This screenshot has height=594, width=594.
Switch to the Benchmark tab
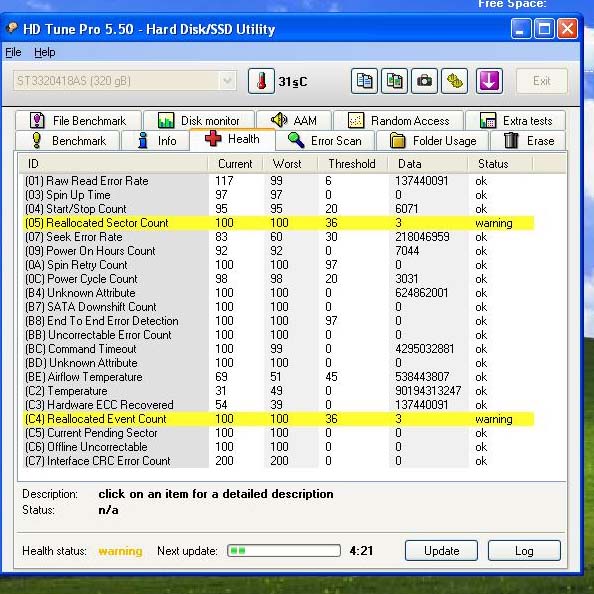click(68, 141)
